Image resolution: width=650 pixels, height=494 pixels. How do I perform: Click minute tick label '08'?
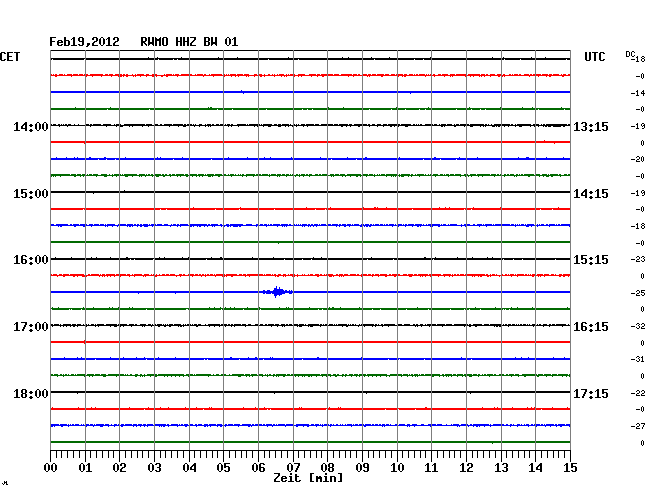point(327,468)
